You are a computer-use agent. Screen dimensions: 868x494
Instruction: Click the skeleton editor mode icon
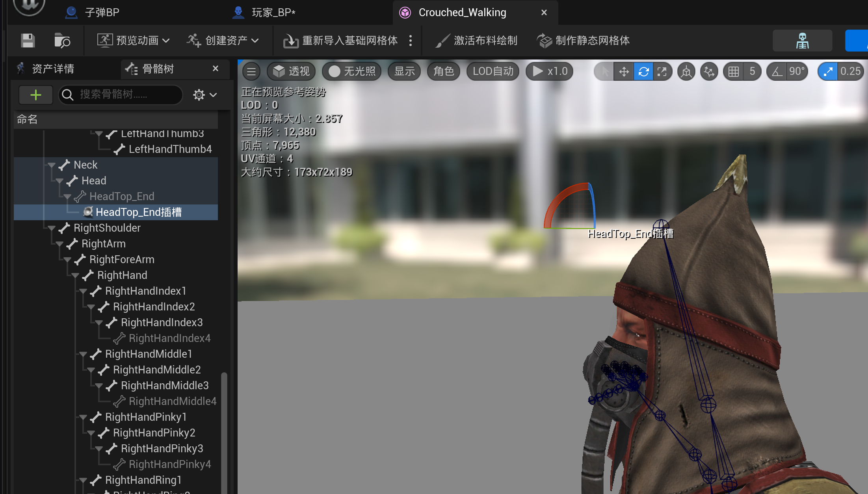pos(802,40)
